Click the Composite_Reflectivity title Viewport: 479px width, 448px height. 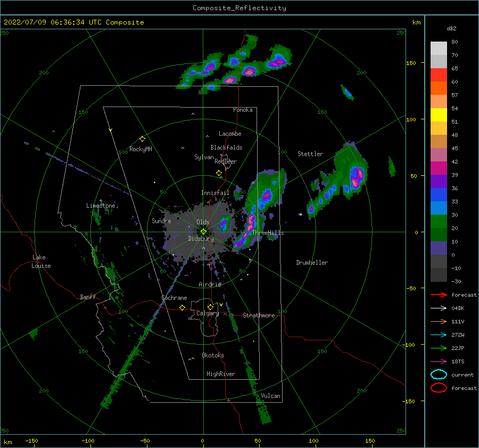pyautogui.click(x=240, y=8)
